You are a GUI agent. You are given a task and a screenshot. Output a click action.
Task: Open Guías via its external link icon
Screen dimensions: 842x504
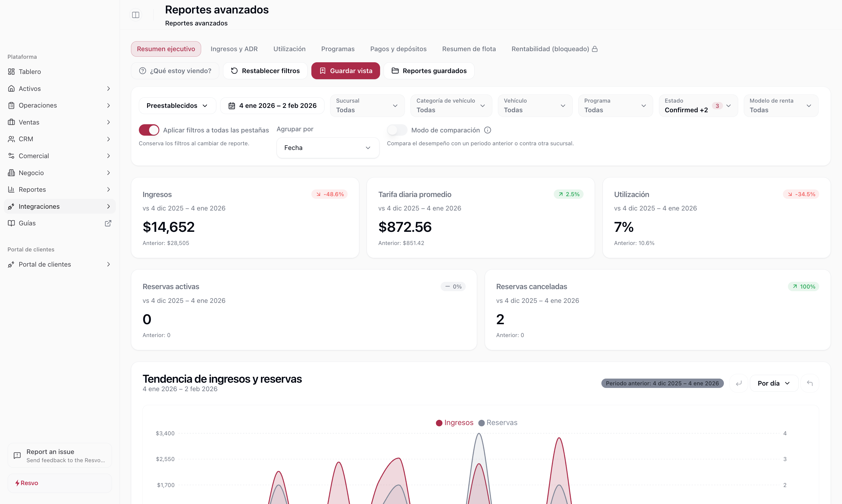point(108,223)
